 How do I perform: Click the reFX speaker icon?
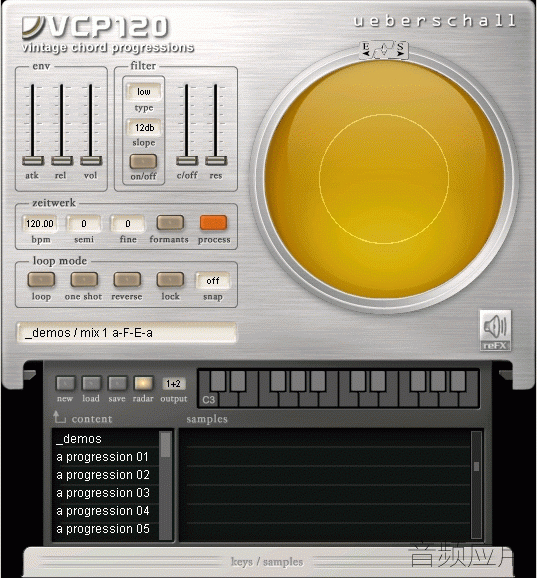pos(495,330)
